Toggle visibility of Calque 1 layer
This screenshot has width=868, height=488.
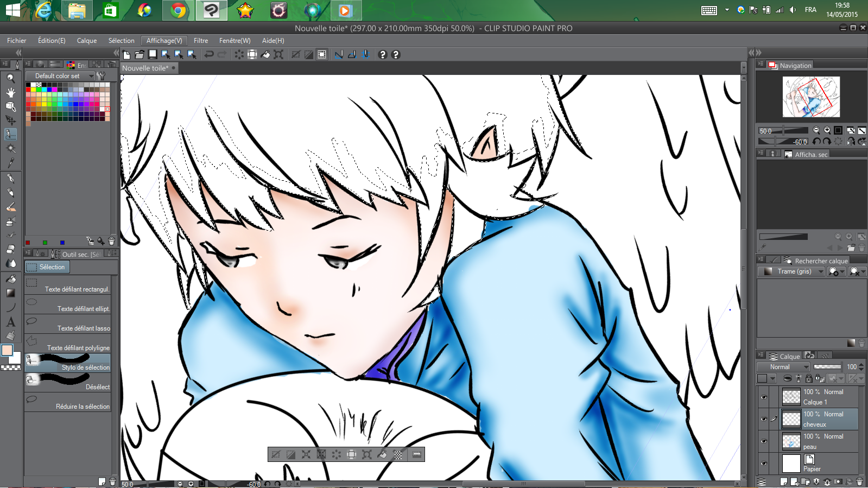(x=764, y=397)
